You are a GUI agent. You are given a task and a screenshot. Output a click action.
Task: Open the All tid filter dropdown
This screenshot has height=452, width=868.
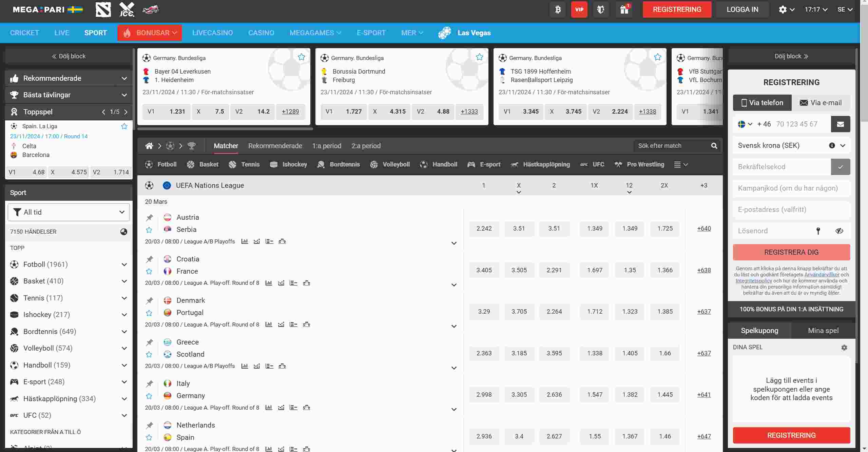pyautogui.click(x=69, y=212)
